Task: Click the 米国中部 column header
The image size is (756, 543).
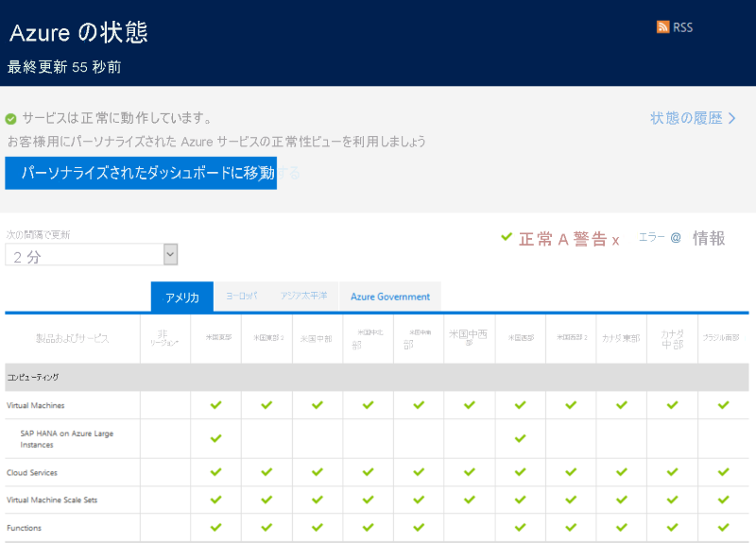Action: 317,339
